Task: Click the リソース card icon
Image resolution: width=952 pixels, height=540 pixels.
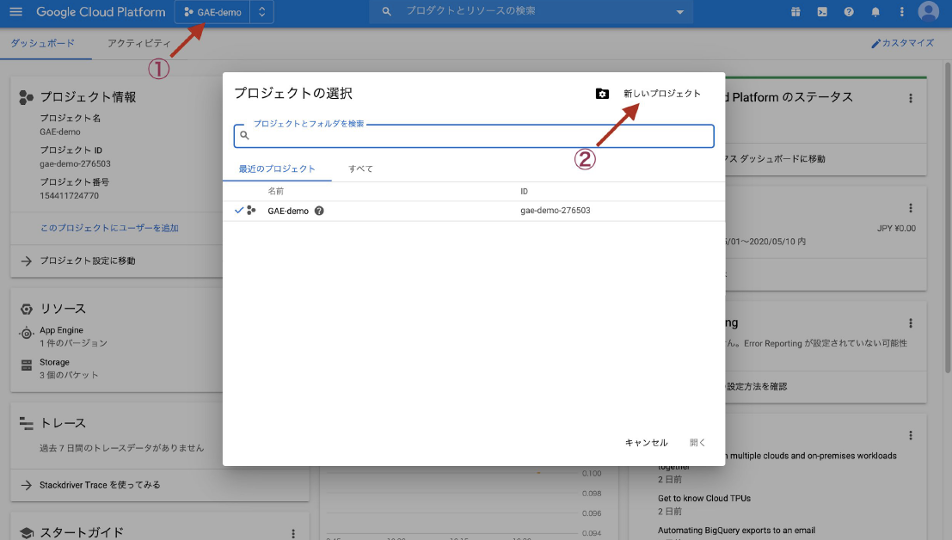Action: click(26, 309)
